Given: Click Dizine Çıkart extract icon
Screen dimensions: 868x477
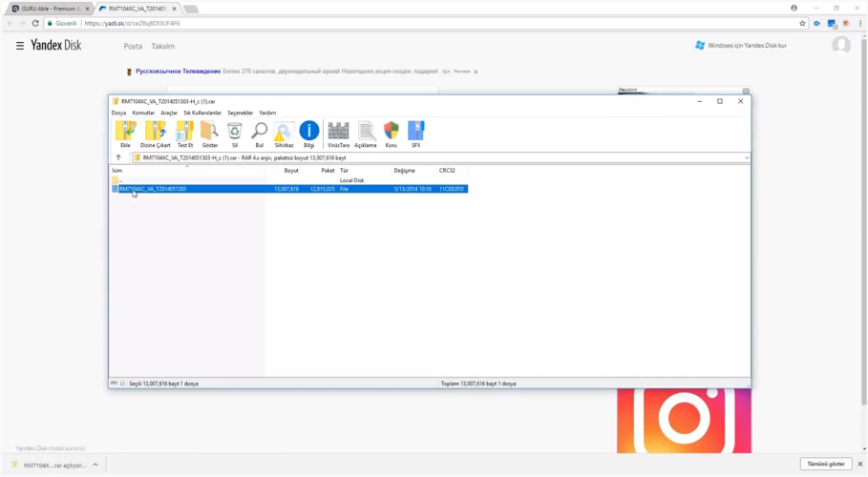Looking at the screenshot, I should click(156, 135).
